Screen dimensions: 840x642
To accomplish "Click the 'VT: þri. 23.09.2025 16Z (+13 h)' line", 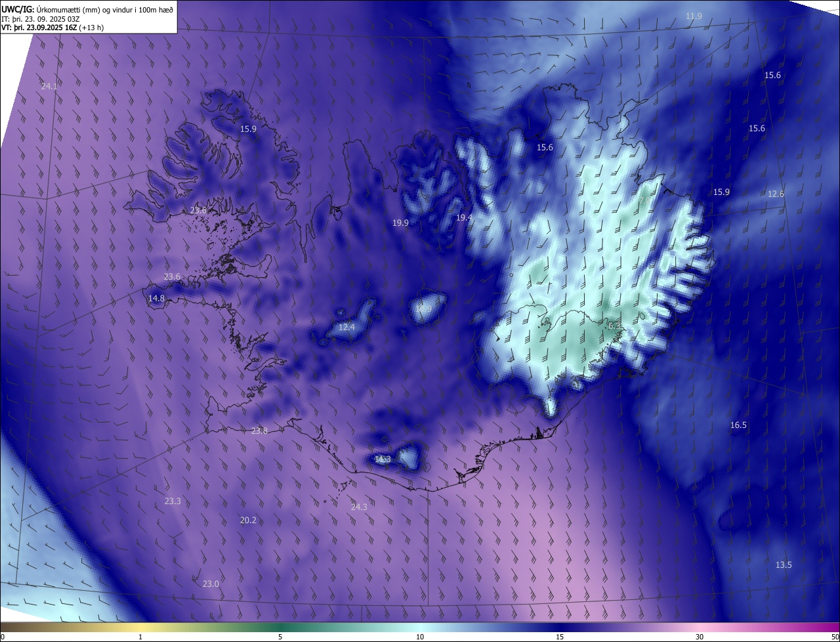I will (x=52, y=28).
